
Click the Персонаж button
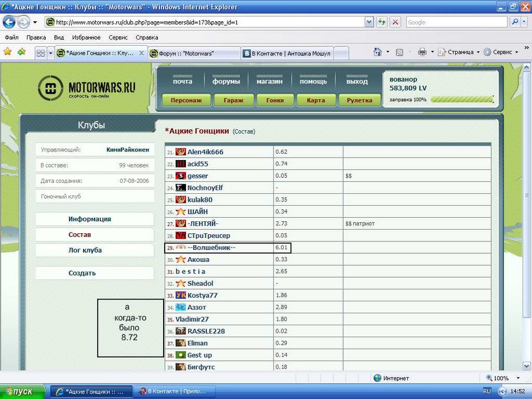(186, 100)
